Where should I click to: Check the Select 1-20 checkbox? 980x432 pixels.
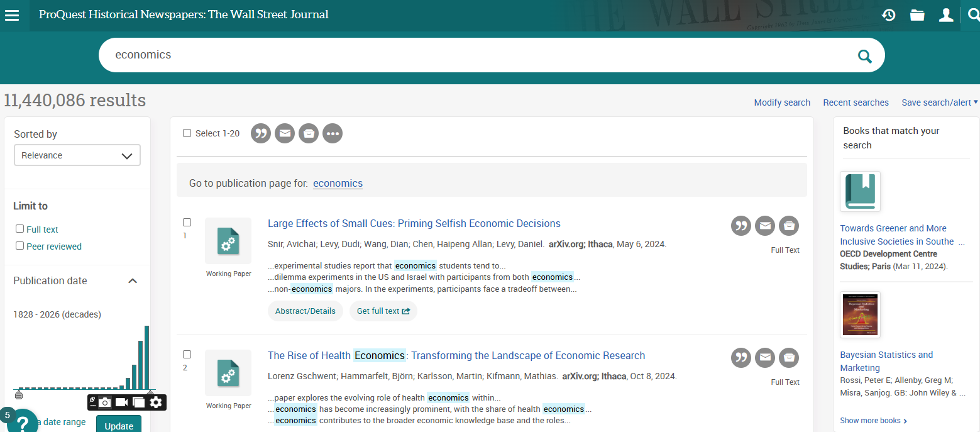(x=187, y=133)
